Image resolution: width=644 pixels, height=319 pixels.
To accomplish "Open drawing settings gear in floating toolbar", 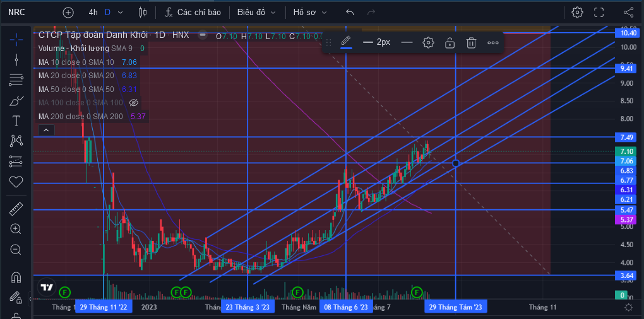I will pos(428,42).
